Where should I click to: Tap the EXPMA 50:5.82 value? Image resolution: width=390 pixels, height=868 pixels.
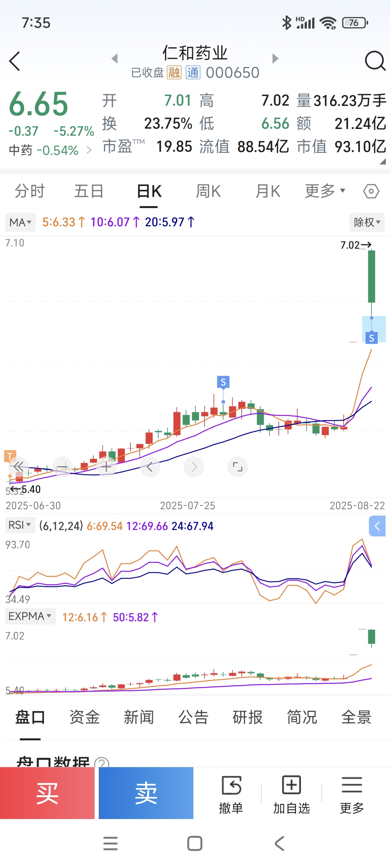click(x=131, y=617)
